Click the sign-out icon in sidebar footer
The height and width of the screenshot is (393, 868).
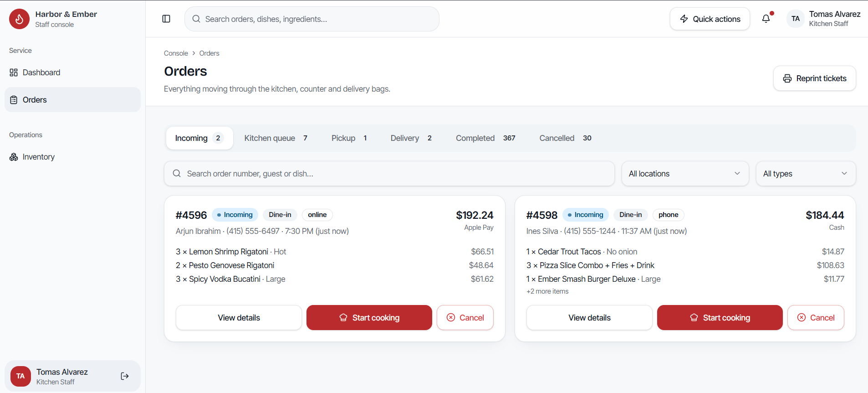pyautogui.click(x=125, y=376)
